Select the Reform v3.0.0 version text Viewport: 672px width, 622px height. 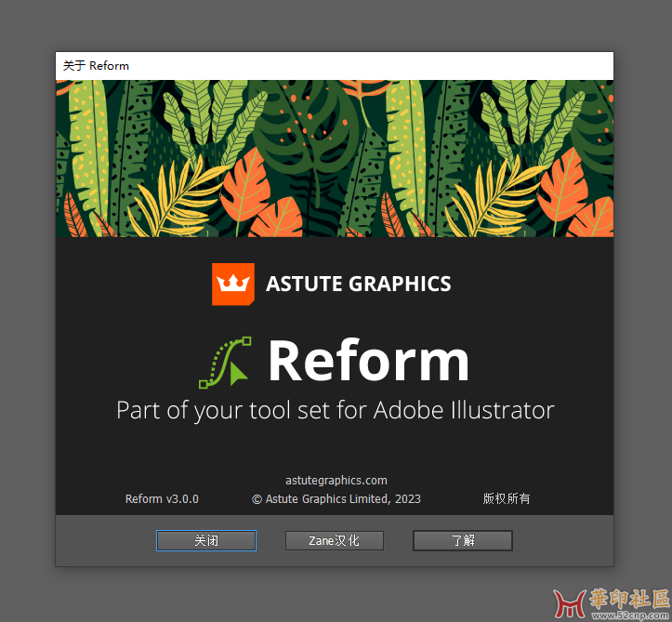(x=162, y=499)
